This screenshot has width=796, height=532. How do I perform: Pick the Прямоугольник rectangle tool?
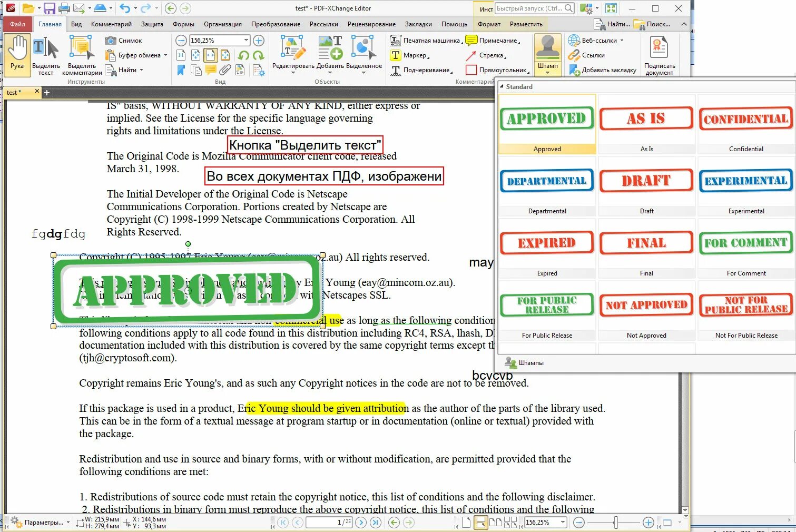pos(497,70)
